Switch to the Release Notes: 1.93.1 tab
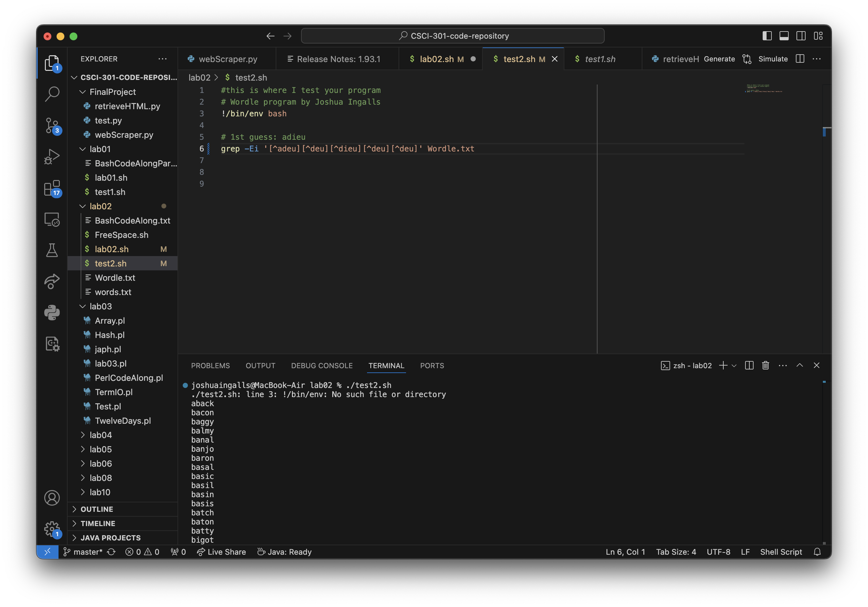Screen dimensions: 868x607 click(x=337, y=59)
